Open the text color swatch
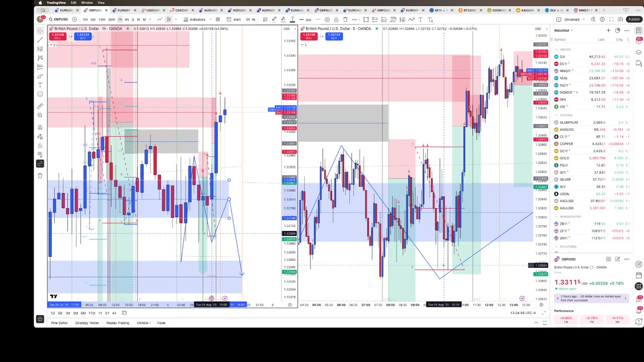Screen dimensions: 644x362 pyautogui.click(x=292, y=20)
